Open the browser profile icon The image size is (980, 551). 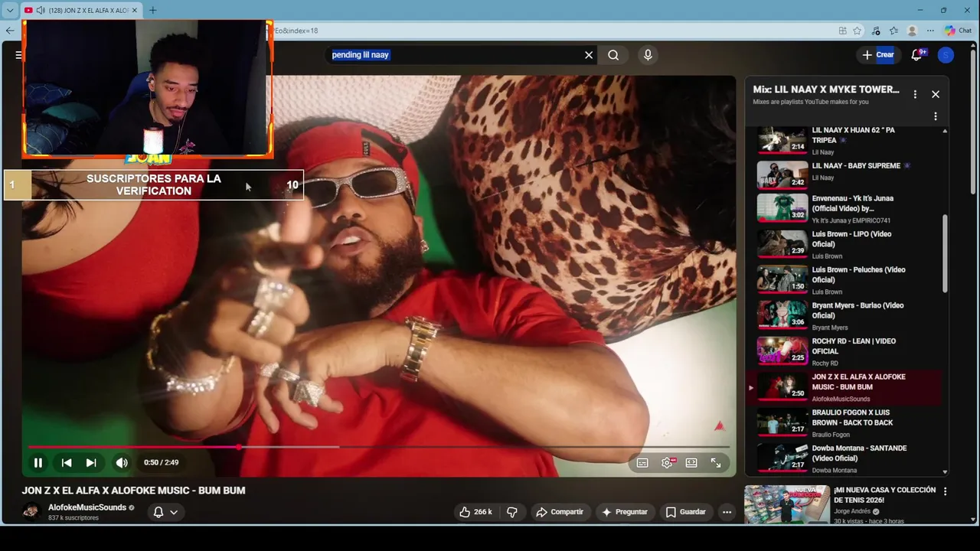912,31
